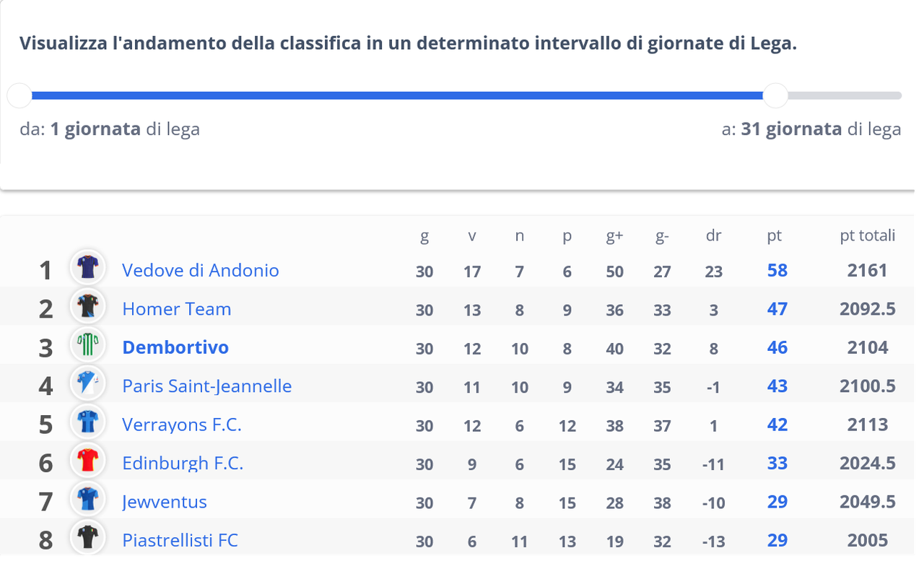Click the starting matchday slider handle
924x561 pixels.
point(19,95)
